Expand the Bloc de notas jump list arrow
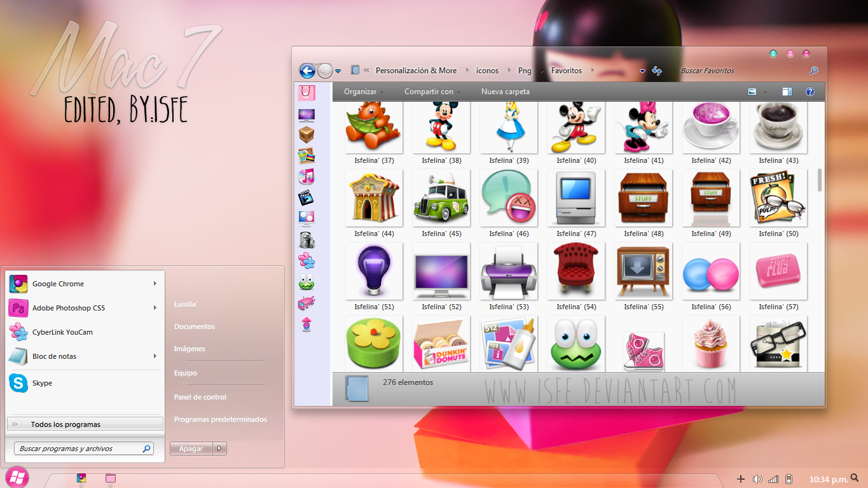The image size is (868, 488). point(155,356)
